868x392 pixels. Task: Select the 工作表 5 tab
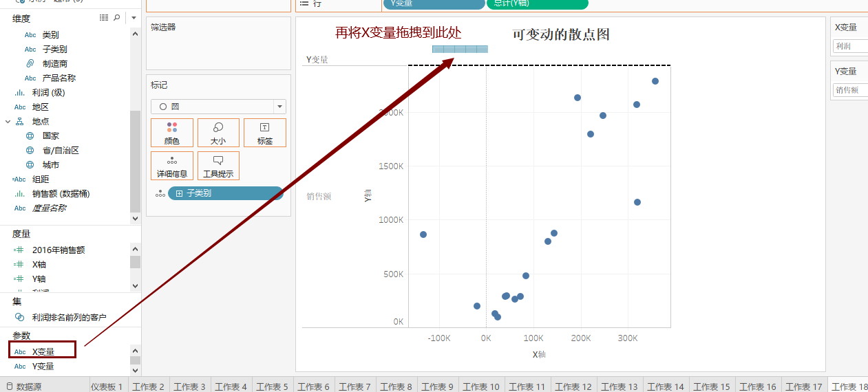pos(273,386)
